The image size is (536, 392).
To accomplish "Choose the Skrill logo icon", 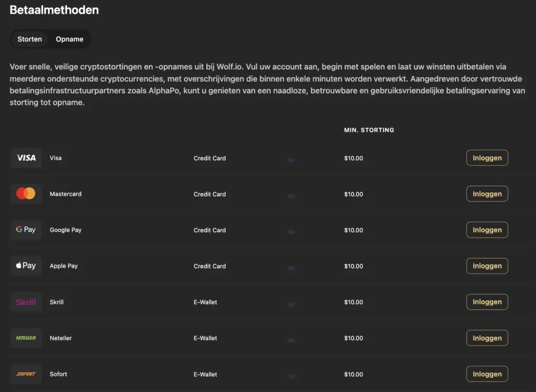I will tap(26, 302).
